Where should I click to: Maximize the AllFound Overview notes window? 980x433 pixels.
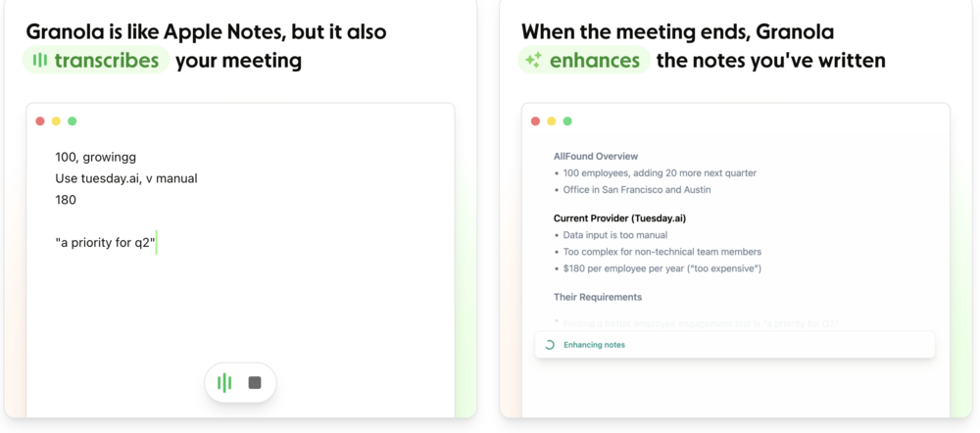tap(567, 121)
